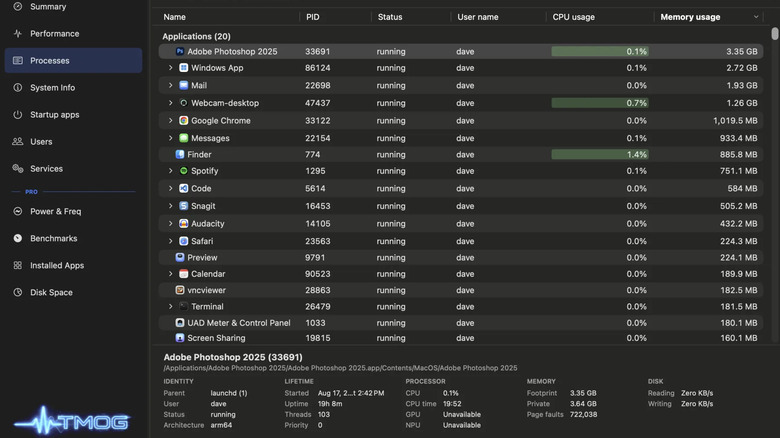Image resolution: width=780 pixels, height=438 pixels.
Task: Click the Screen Sharing app icon
Action: (180, 337)
